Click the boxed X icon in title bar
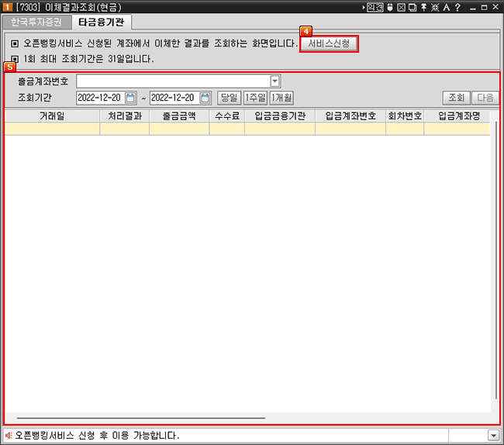Image resolution: width=504 pixels, height=445 pixels. 401,7
